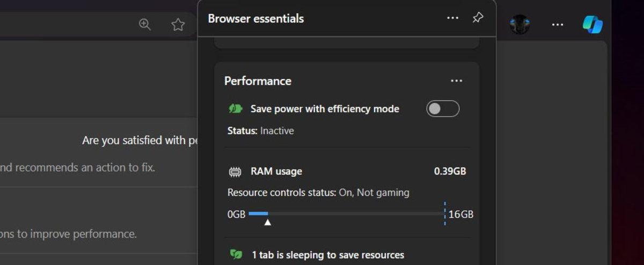This screenshot has height=265, width=644.
Task: Click the dashed RAM limit marker
Action: coord(445,213)
